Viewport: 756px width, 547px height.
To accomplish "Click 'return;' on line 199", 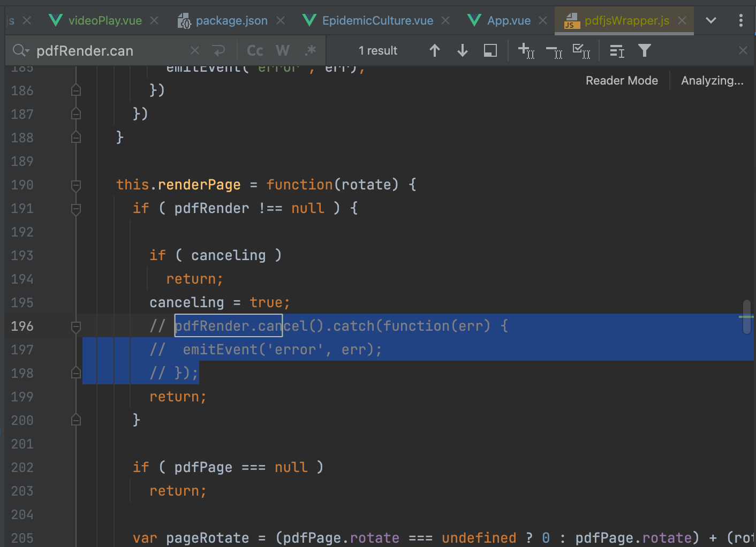I will pyautogui.click(x=178, y=397).
